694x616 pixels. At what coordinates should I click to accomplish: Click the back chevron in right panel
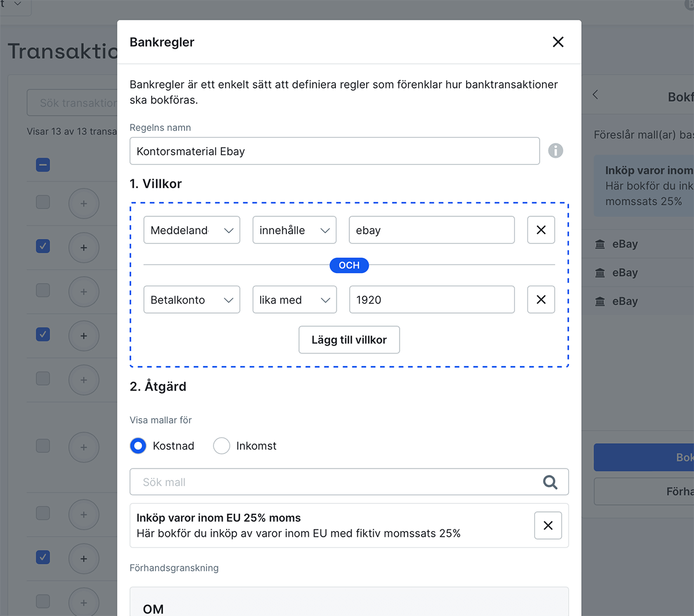(595, 95)
